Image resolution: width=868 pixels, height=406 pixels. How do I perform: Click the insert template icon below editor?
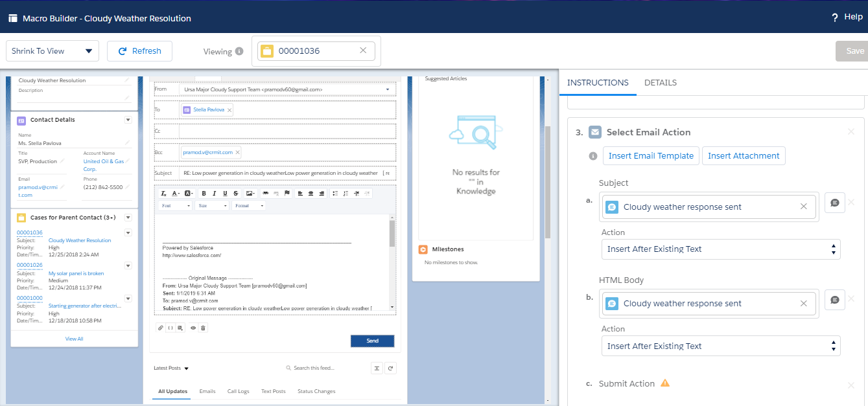[x=180, y=328]
